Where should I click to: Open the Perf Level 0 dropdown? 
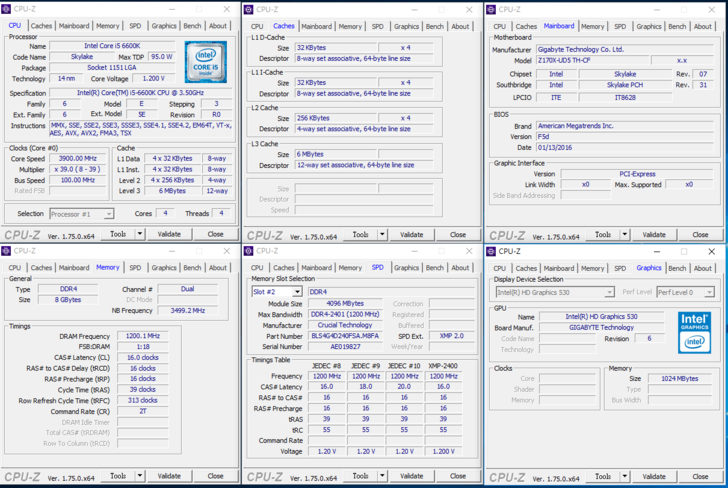[x=685, y=292]
